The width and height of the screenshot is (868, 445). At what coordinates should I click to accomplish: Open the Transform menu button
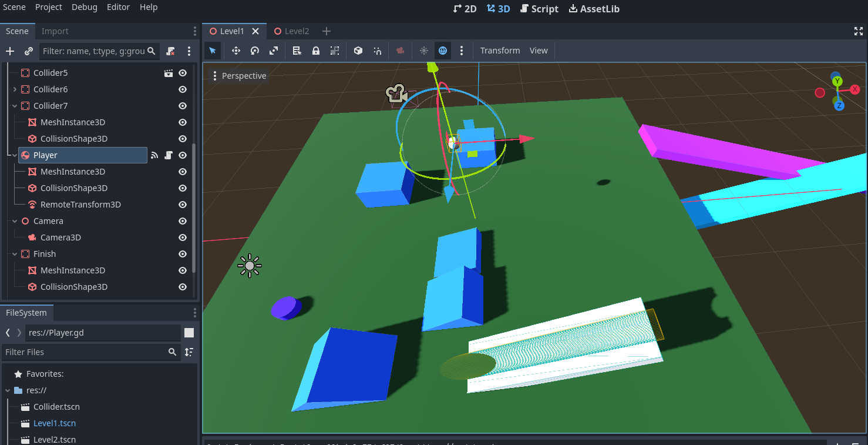click(500, 51)
